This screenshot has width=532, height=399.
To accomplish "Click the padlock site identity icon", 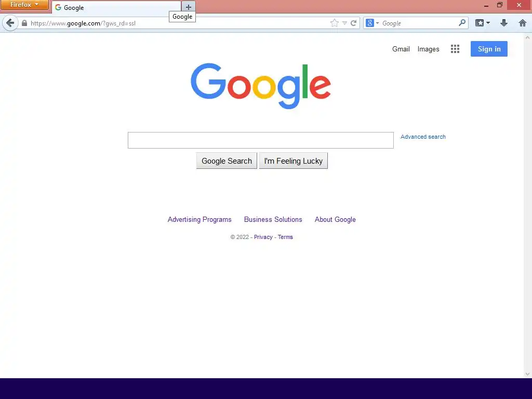I will [x=24, y=23].
